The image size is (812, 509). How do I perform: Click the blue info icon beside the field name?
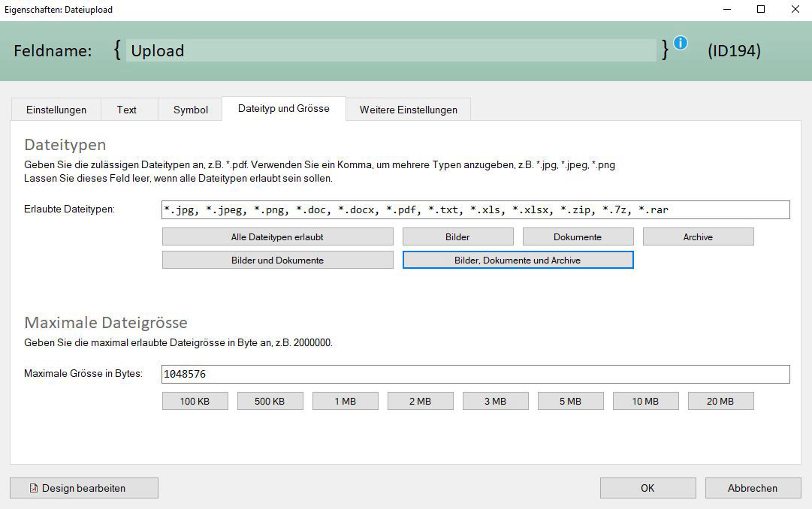(x=680, y=44)
